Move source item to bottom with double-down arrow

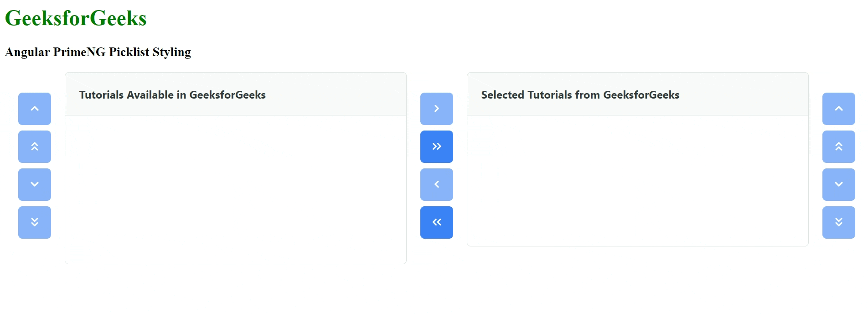click(35, 222)
